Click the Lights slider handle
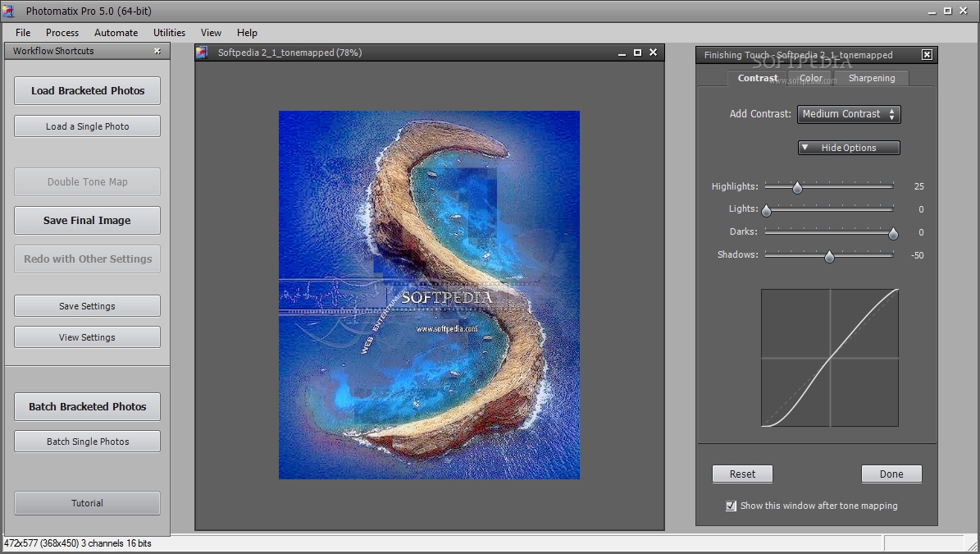 coord(766,210)
